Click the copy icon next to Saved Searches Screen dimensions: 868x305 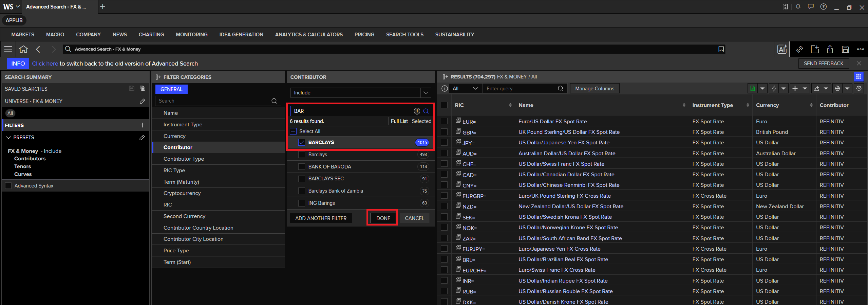[x=143, y=89]
